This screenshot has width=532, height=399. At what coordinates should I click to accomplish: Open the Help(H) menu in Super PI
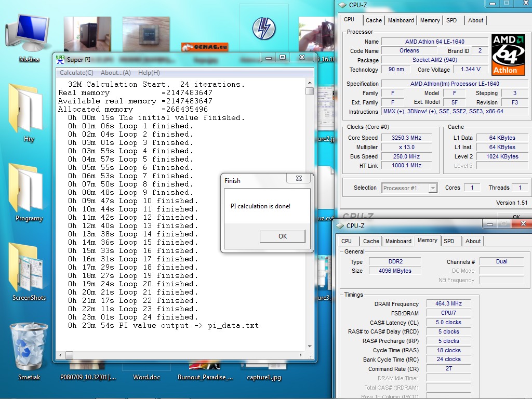coord(149,73)
